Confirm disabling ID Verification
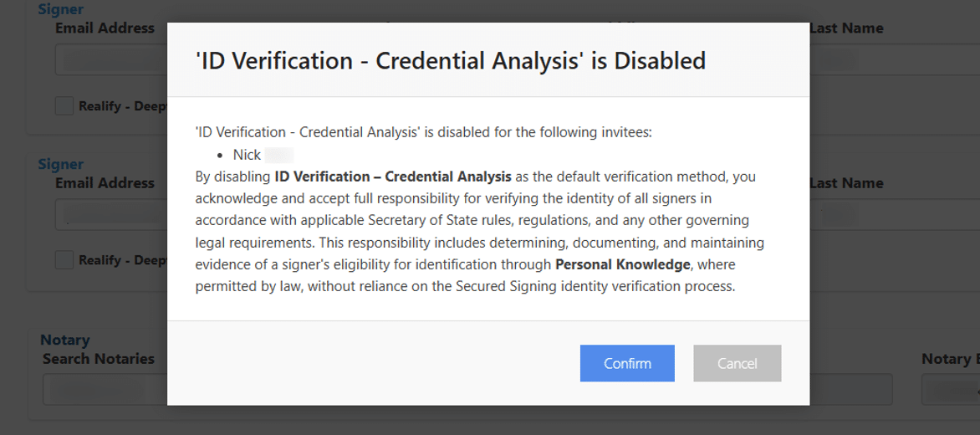980x435 pixels. (627, 363)
